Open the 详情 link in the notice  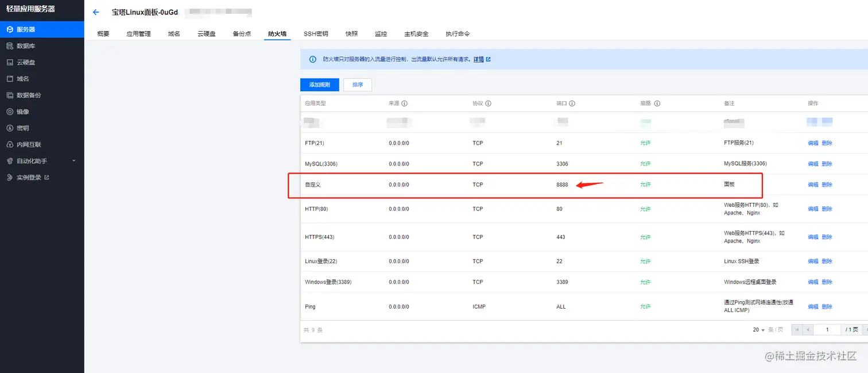[x=482, y=59]
